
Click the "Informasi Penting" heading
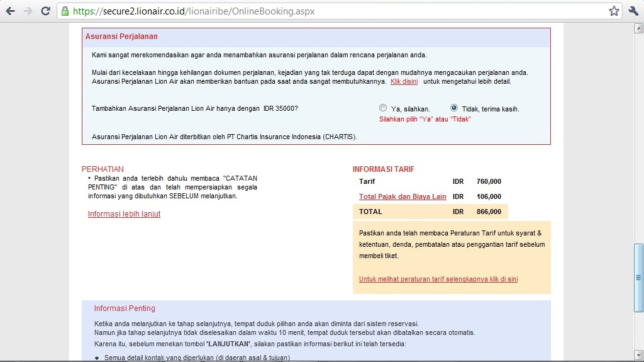coord(125,308)
